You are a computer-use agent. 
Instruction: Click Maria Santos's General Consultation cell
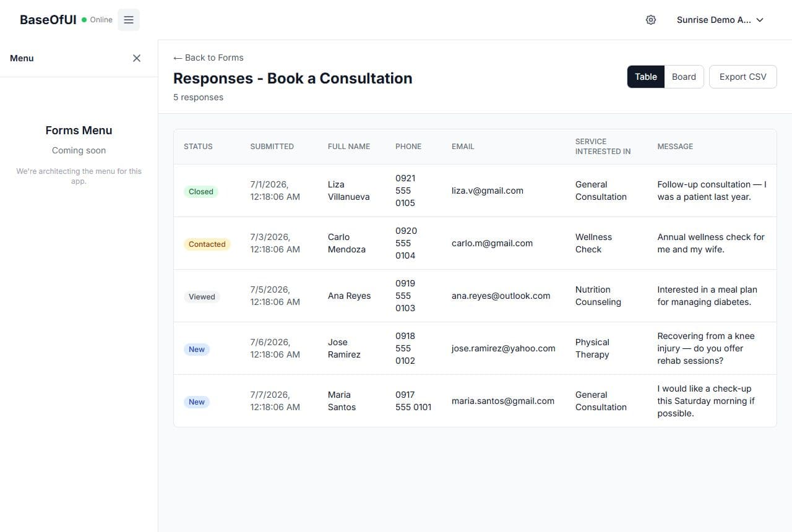click(601, 401)
